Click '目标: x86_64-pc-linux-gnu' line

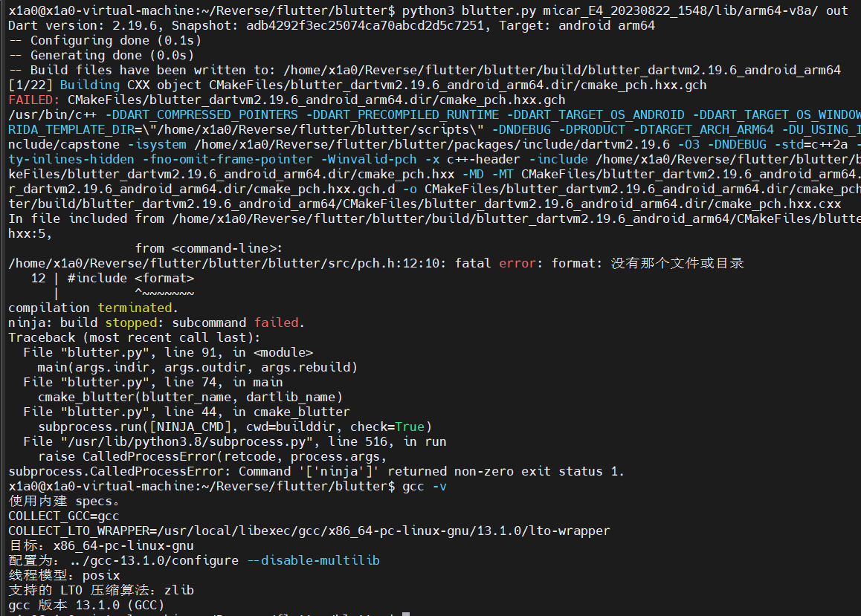pos(101,545)
